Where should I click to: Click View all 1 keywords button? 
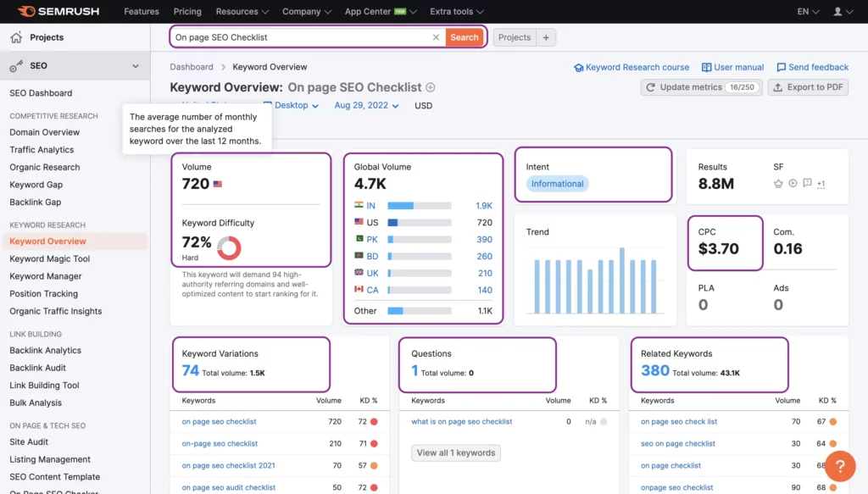(455, 452)
